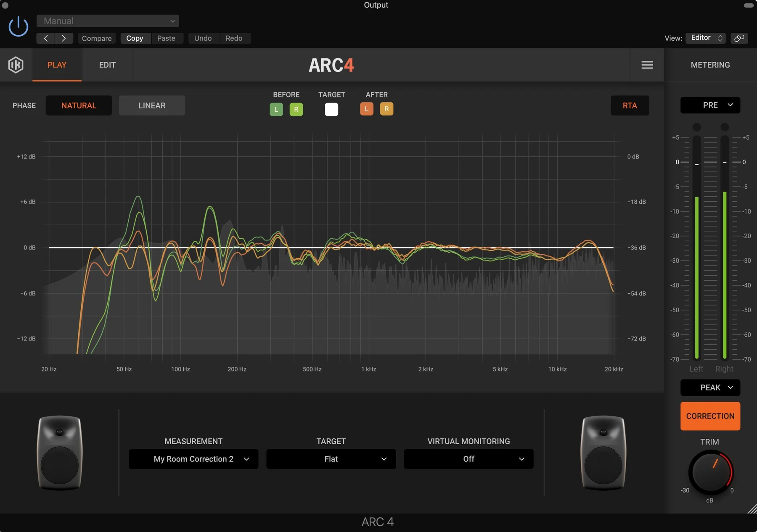Switch to the EDIT tab
Viewport: 757px width, 532px height.
pyautogui.click(x=107, y=65)
